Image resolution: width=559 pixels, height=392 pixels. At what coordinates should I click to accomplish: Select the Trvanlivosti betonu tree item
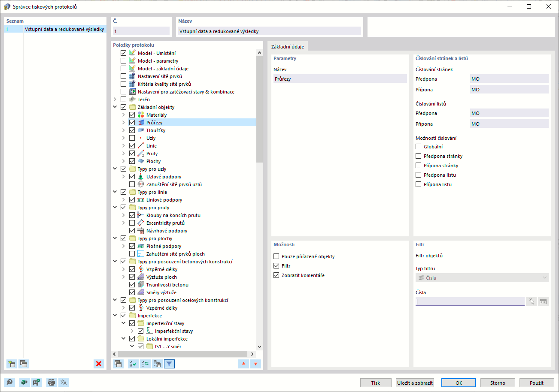[x=167, y=285]
